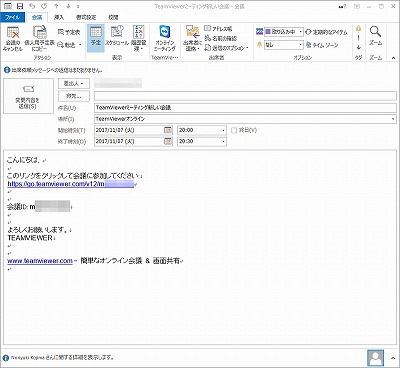Open the Address Book (アドレス帳)
Image resolution: width=400 pixels, height=368 pixels.
(218, 29)
